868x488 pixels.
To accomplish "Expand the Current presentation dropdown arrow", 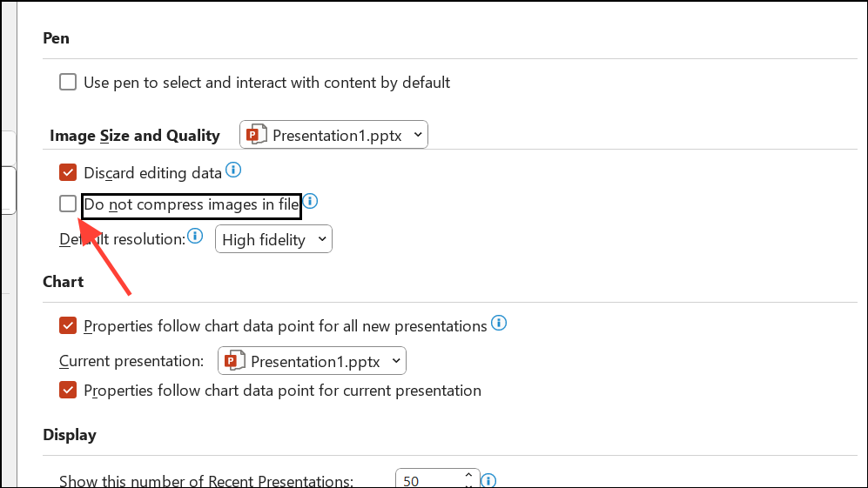I will [x=396, y=360].
